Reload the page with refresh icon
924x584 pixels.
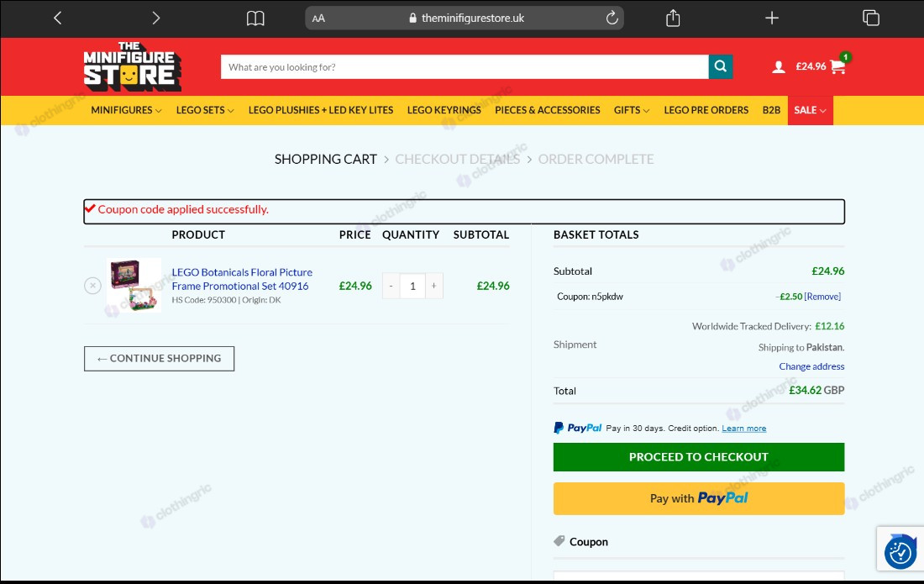[x=612, y=18]
